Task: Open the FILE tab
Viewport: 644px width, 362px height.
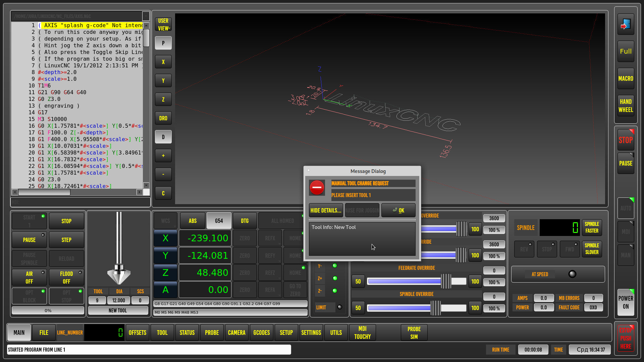Action: (x=44, y=333)
